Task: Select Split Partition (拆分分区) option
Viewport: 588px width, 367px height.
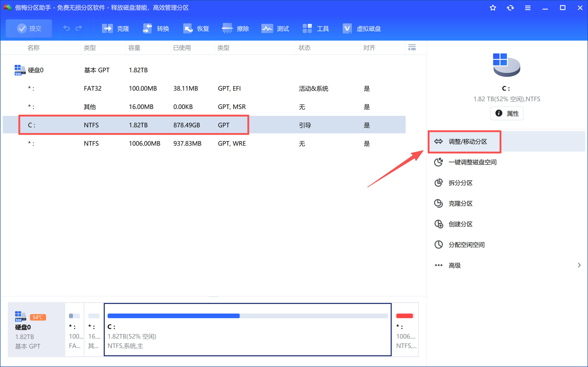Action: click(x=460, y=183)
